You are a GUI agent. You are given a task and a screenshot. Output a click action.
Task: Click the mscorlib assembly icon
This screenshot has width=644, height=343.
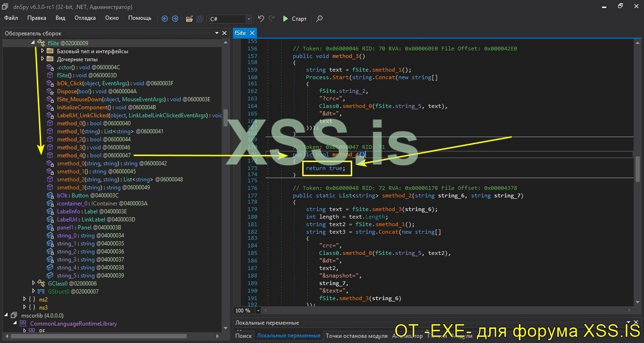tap(13, 315)
